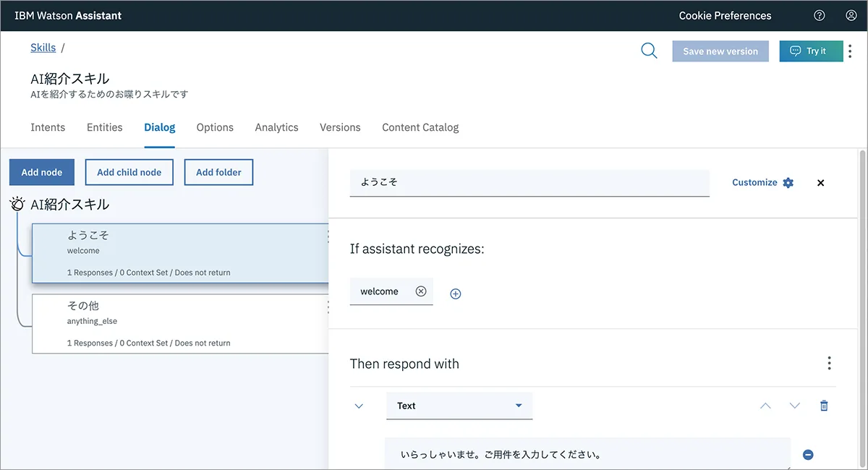
Task: Click the AI紹介スキル tree root label
Action: coord(70,205)
